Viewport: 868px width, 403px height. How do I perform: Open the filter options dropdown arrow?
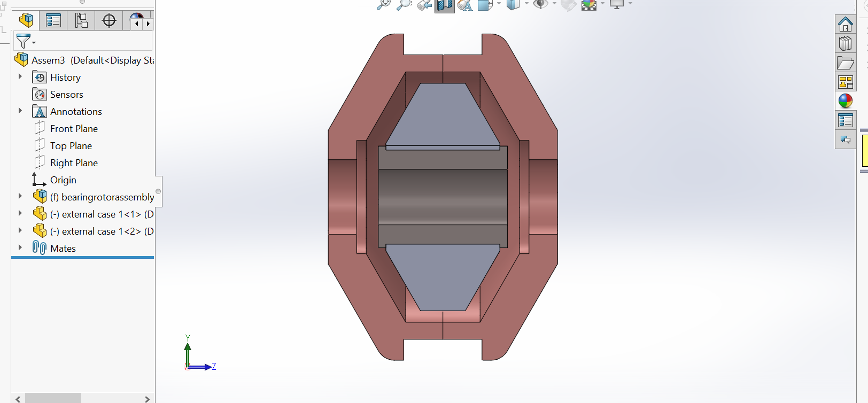(34, 43)
